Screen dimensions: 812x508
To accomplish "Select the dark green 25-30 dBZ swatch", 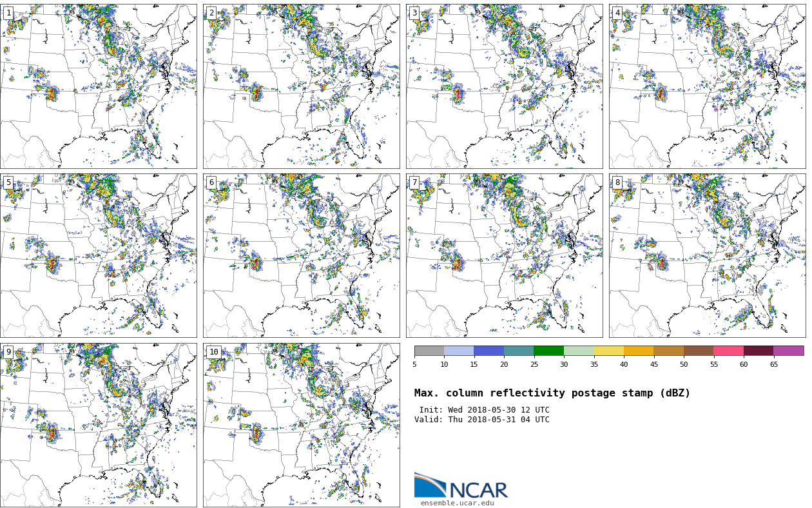I will click(548, 351).
